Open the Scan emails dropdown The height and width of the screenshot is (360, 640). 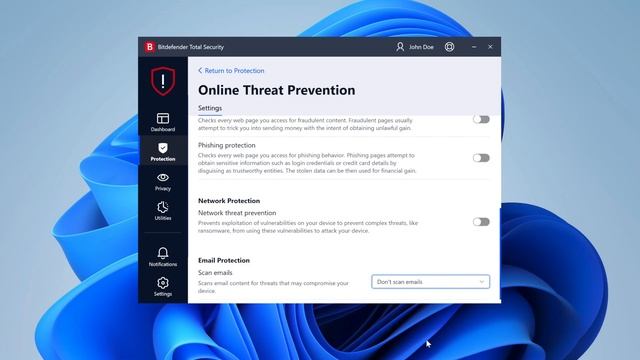coord(430,282)
